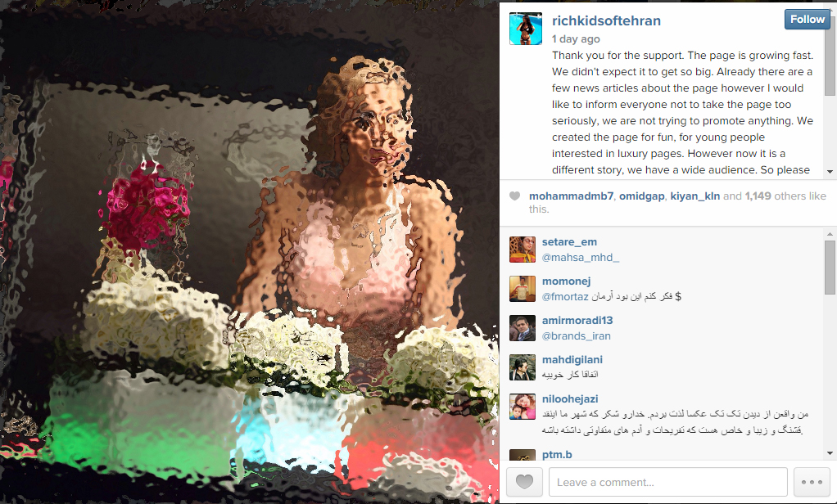Viewport: 837px width, 504px height.
Task: Open the @brands_iran mention link
Action: click(577, 336)
